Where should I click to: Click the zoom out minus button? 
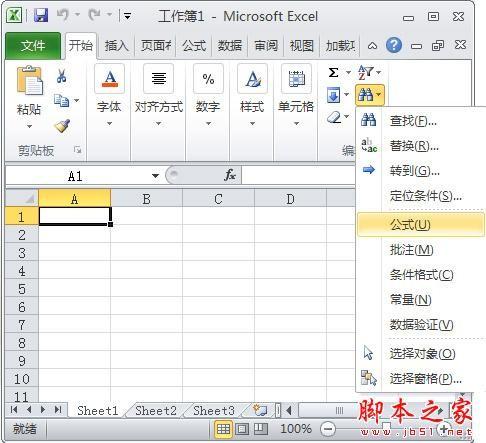328,429
